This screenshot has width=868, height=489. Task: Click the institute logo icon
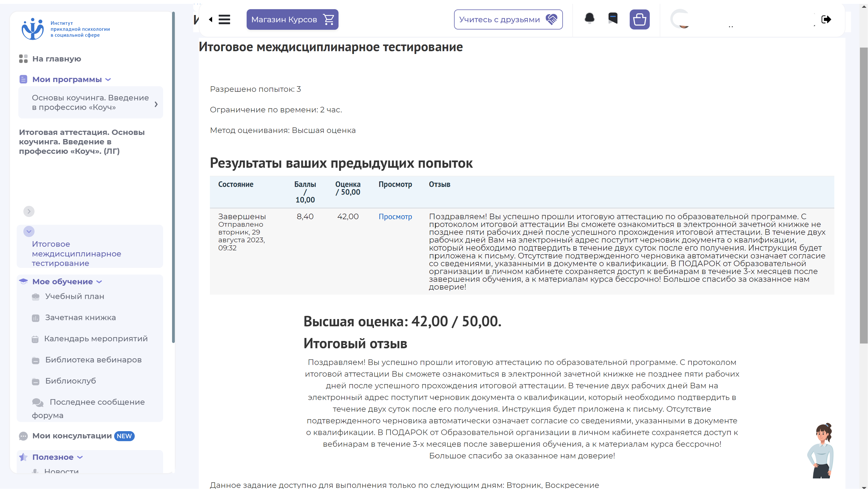coord(33,29)
